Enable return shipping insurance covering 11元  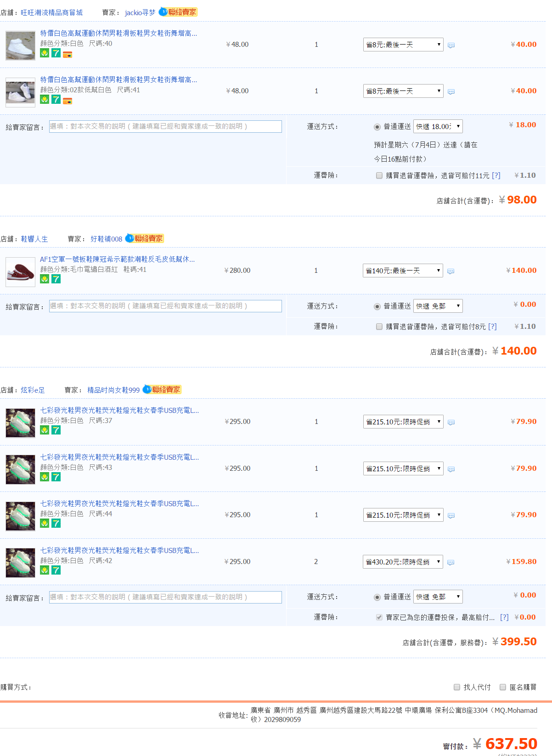[x=379, y=175]
